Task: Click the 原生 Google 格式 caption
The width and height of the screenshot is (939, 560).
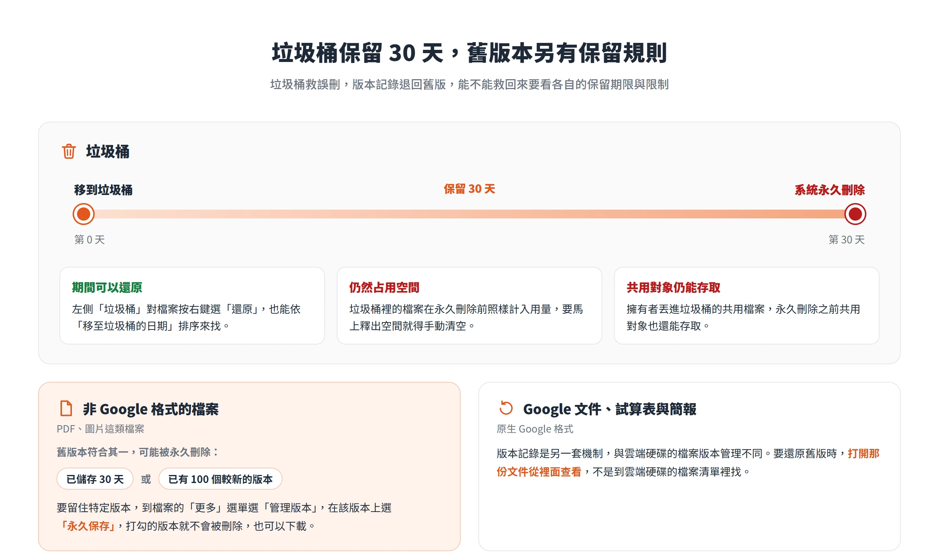Action: click(535, 429)
